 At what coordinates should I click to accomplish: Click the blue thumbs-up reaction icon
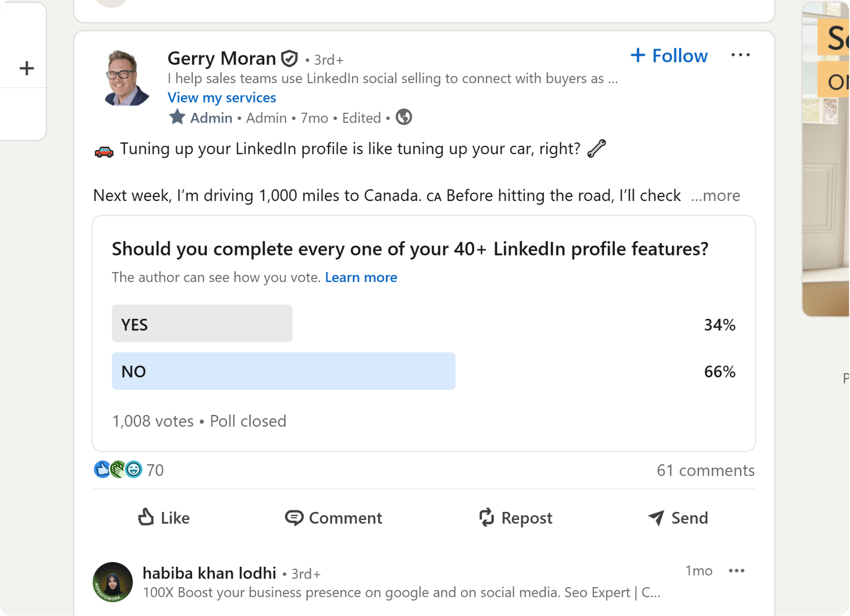tap(102, 469)
